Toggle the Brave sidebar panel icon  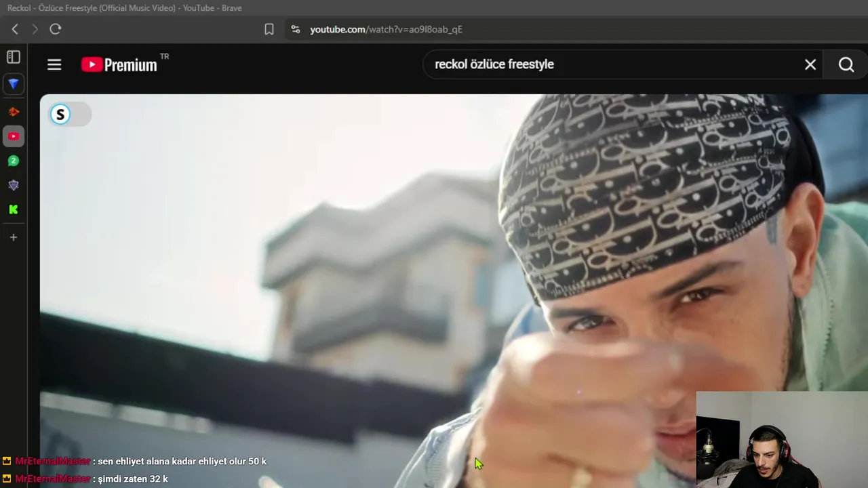point(14,57)
